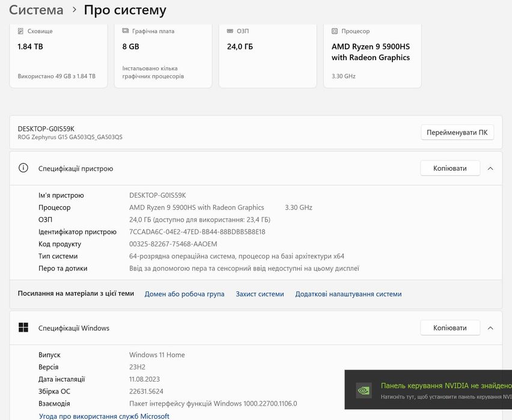Screen dimensions: 512x420
Task: Open the Сховище 1.84 TB storage card
Action: click(58, 56)
